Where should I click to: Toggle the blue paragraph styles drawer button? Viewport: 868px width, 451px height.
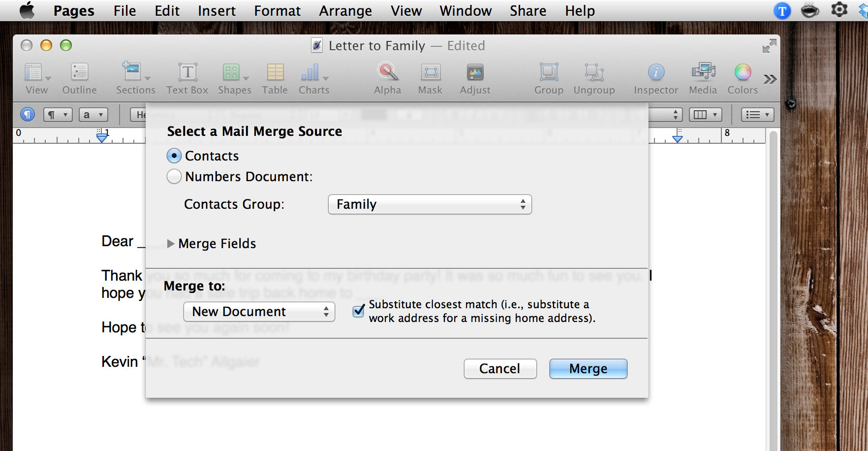(x=28, y=115)
